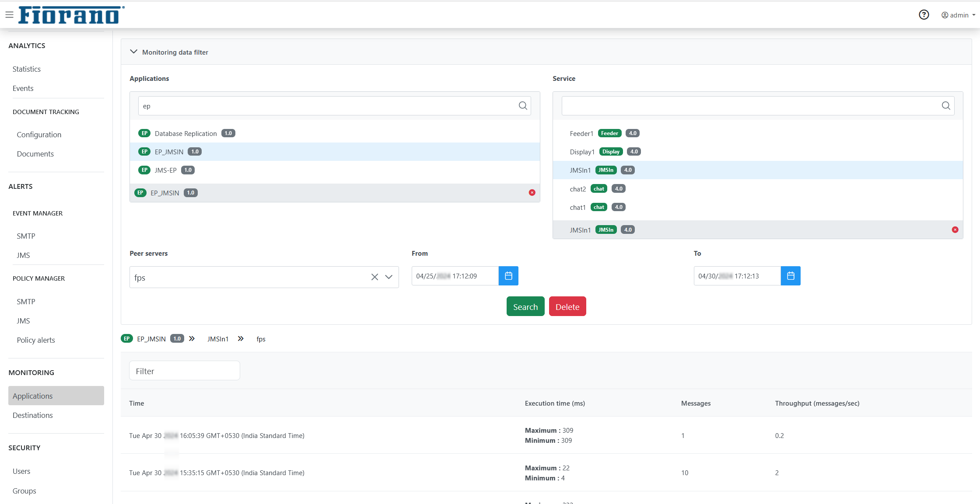980x504 pixels.
Task: Open the admin user dropdown
Action: pyautogui.click(x=958, y=15)
